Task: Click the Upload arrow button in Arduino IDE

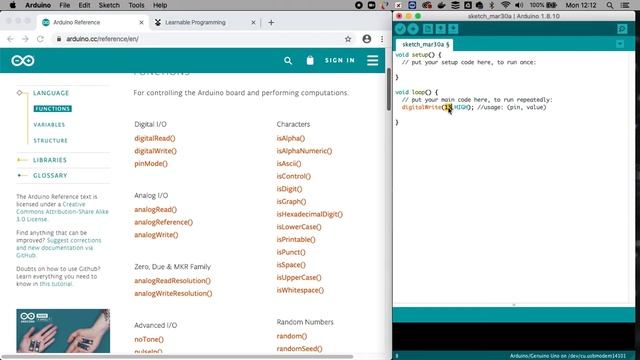Action: click(x=413, y=29)
